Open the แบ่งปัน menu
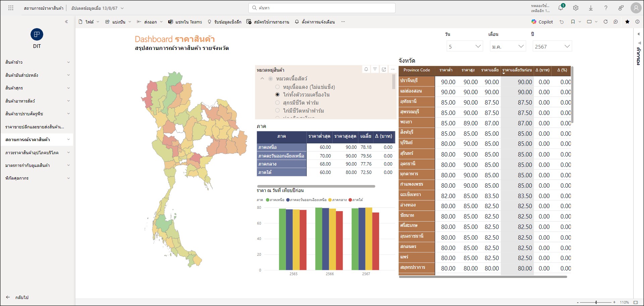Screen dimensions: 644x306 point(118,22)
